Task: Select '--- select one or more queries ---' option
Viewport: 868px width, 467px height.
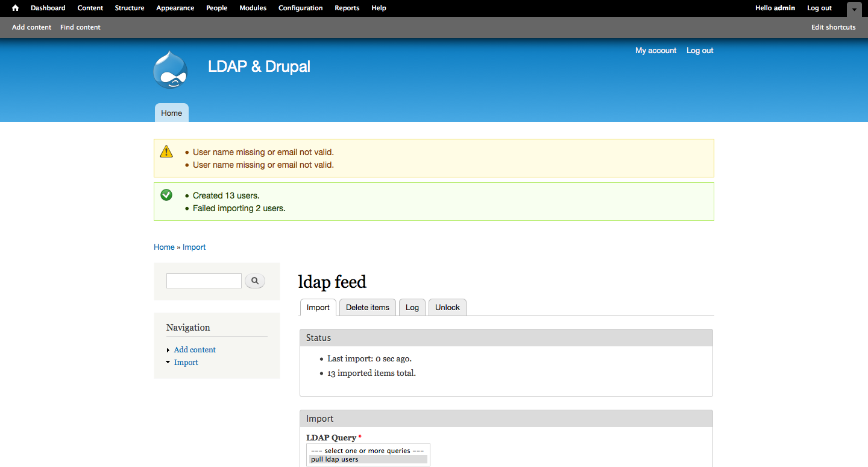Action: point(368,451)
